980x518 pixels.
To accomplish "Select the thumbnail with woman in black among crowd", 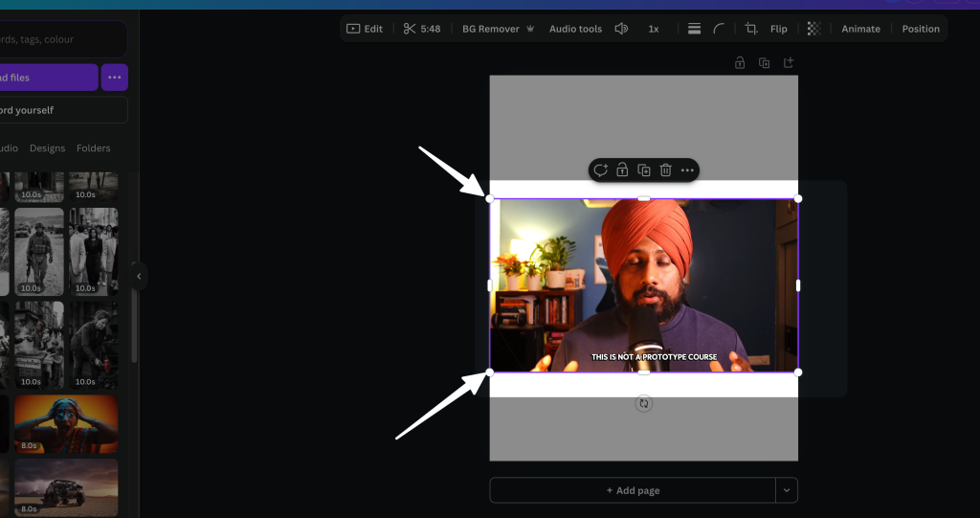I will (x=94, y=252).
